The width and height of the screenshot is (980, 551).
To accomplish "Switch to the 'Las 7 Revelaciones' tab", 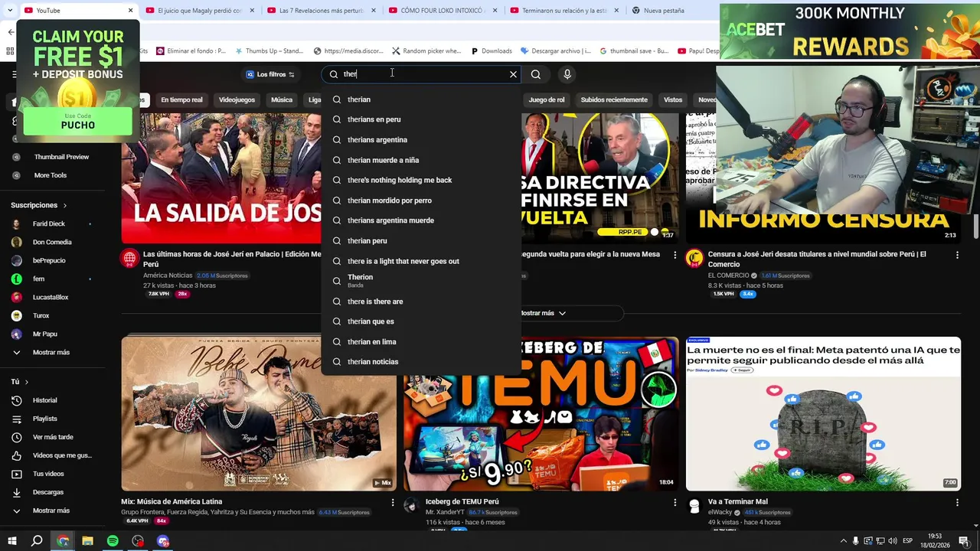I will pyautogui.click(x=321, y=11).
